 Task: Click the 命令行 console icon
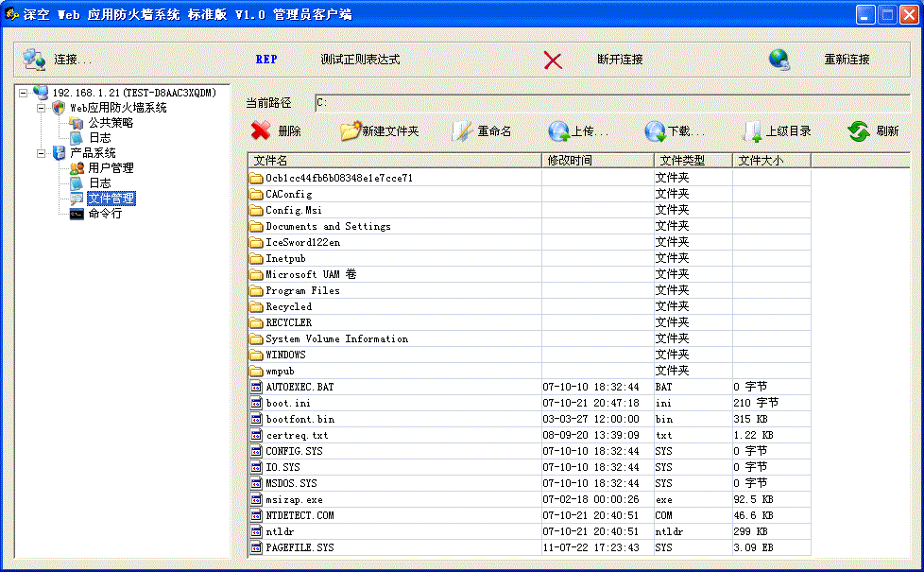(x=77, y=214)
